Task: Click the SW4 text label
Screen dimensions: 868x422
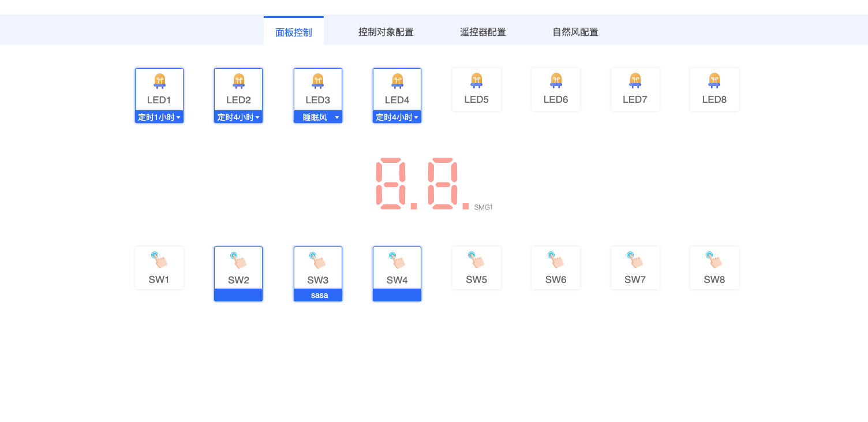Action: tap(397, 280)
